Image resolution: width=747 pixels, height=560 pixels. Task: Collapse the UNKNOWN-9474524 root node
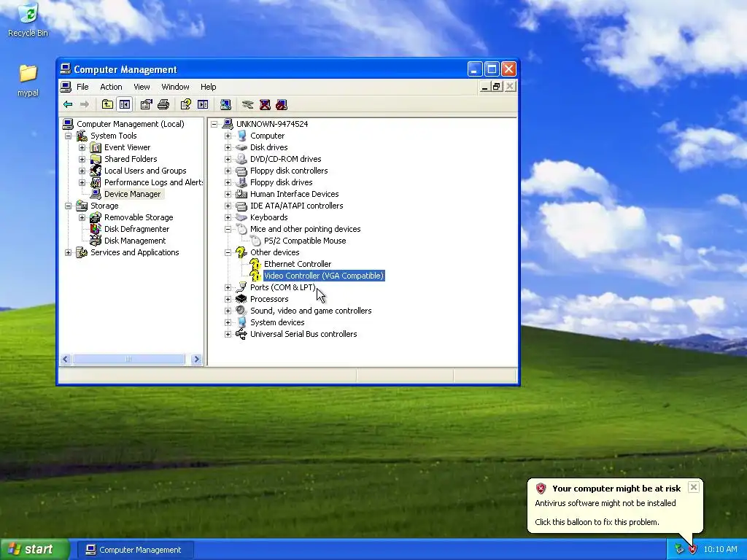[x=214, y=124]
